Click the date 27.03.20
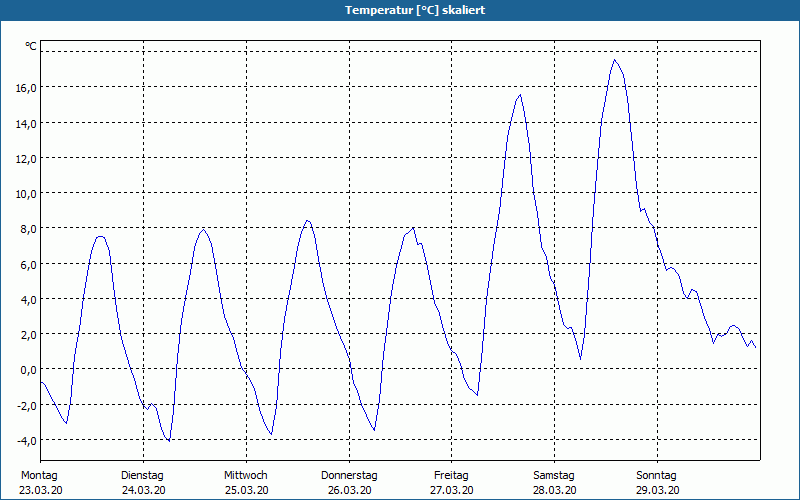 (x=452, y=490)
